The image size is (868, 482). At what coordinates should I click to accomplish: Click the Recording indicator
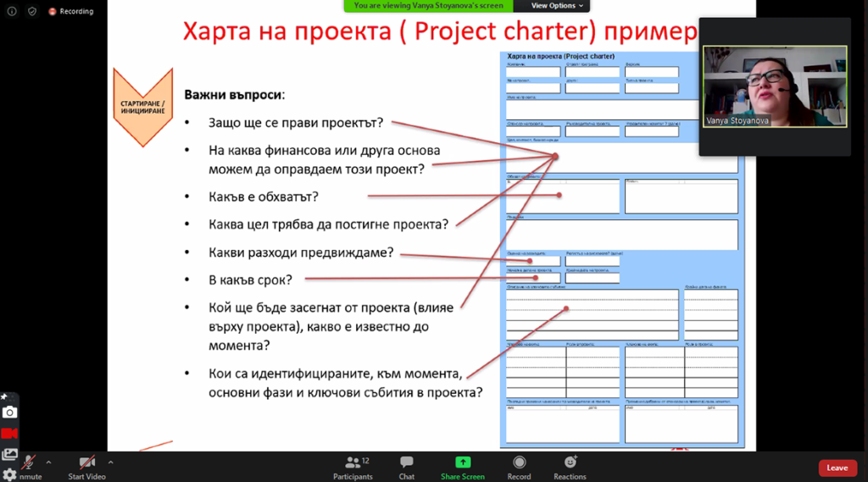(71, 11)
